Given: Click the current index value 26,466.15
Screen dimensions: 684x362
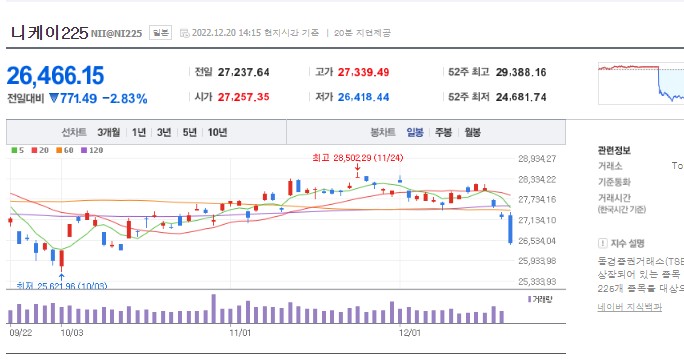Looking at the screenshot, I should (x=55, y=75).
